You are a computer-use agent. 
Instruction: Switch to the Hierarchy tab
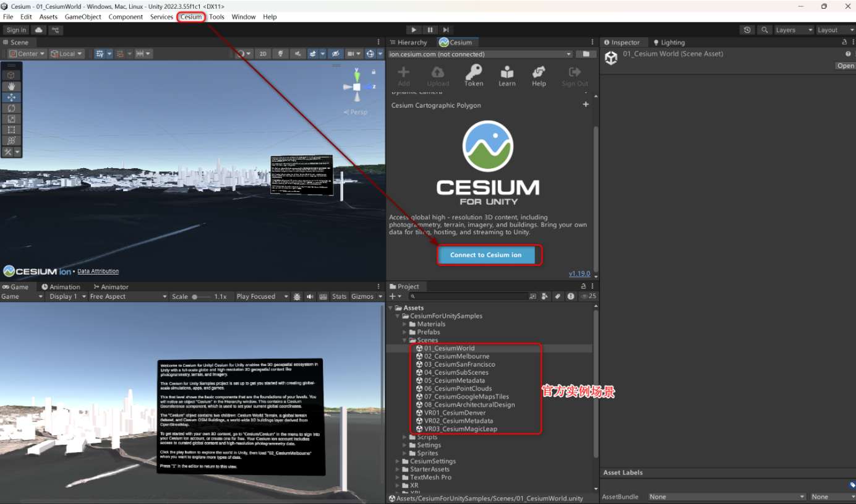pyautogui.click(x=408, y=42)
